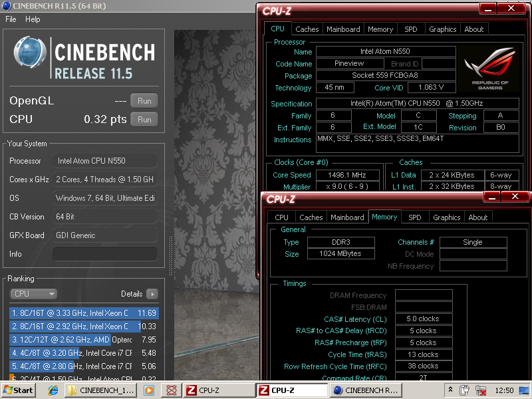Open the CPU ranking dropdown

point(33,294)
